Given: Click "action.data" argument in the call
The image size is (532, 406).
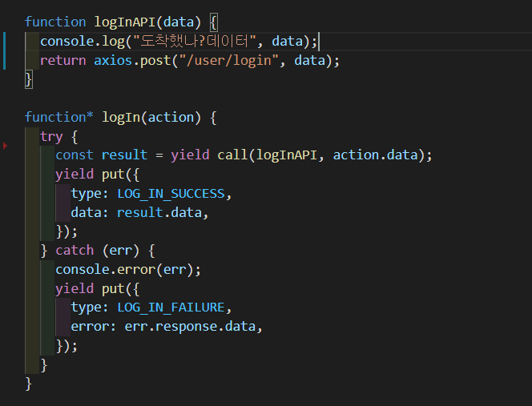Looking at the screenshot, I should pyautogui.click(x=375, y=155).
